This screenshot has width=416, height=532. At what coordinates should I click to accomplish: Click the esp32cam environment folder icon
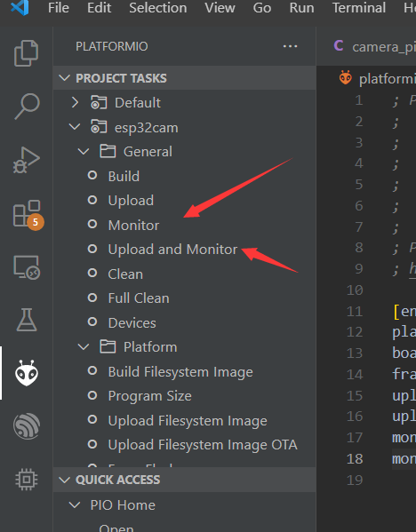[x=99, y=127]
